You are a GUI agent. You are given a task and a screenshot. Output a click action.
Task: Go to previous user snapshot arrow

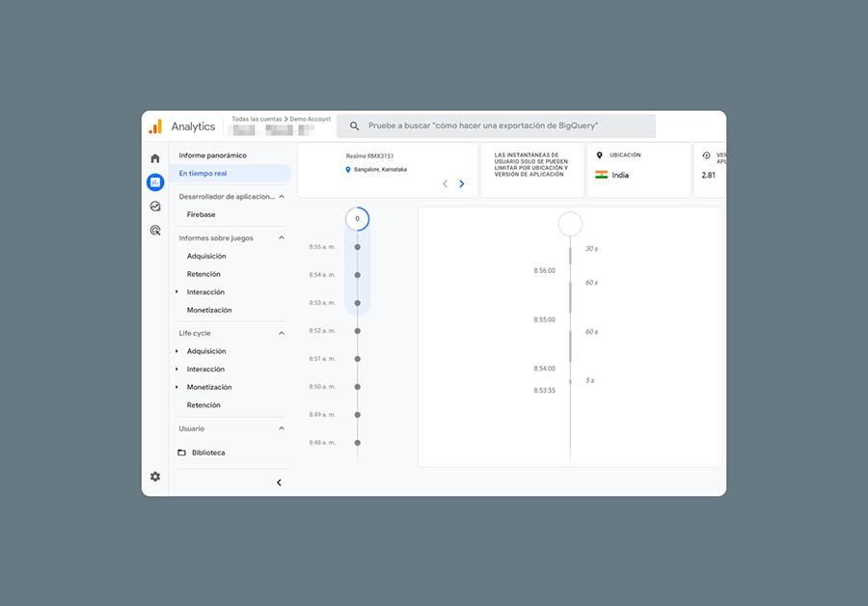pos(445,184)
